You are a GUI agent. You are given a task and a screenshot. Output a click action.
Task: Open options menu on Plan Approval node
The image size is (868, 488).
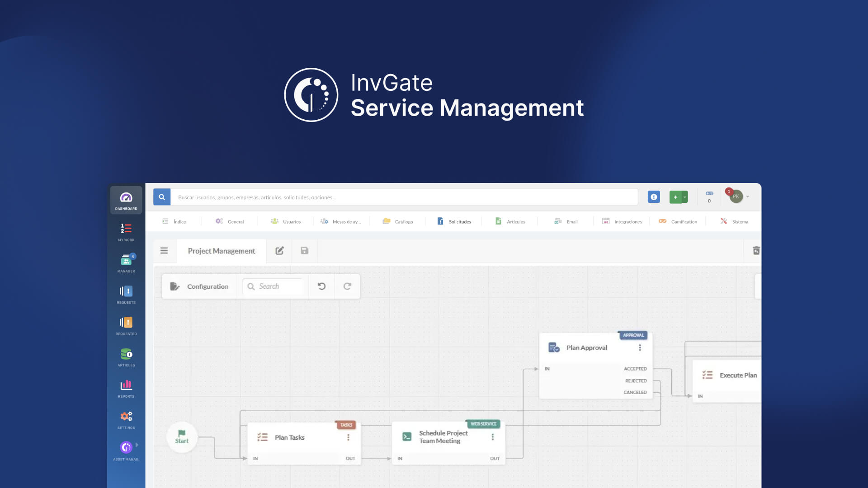[x=640, y=347]
